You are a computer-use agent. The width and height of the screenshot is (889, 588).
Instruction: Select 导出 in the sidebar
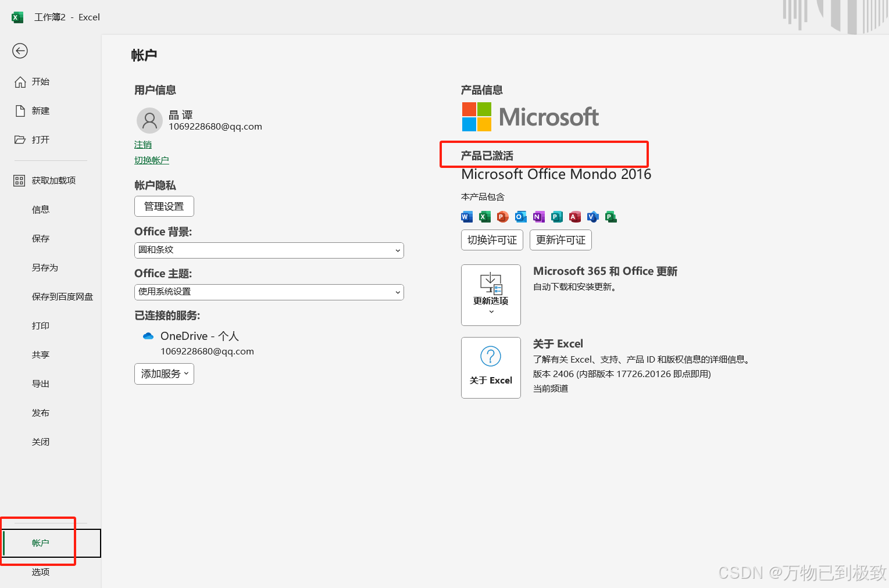(x=41, y=384)
